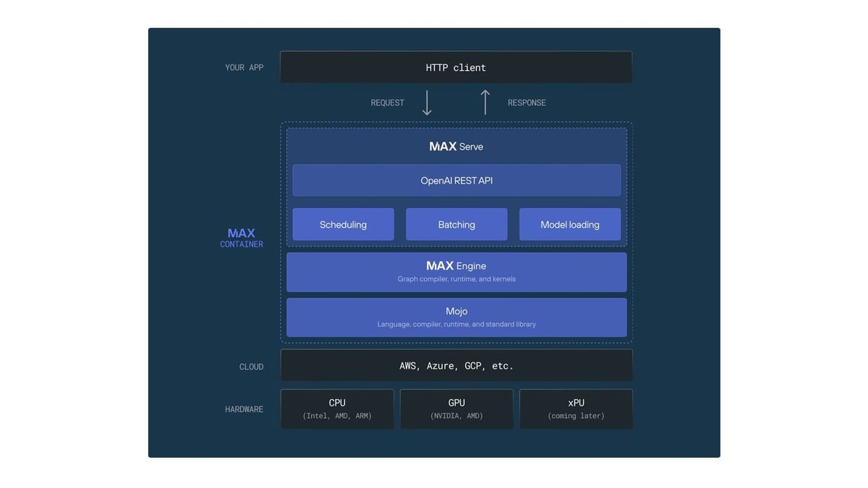
Task: Select the OpenAI REST API block
Action: pos(456,181)
